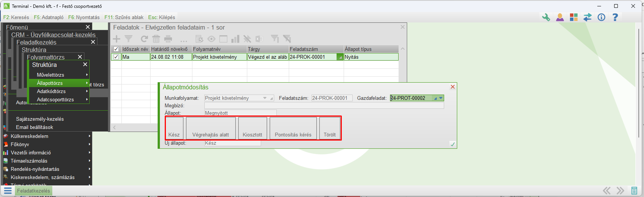Click the trash can delete icon
644x197 pixels.
pyautogui.click(x=156, y=39)
